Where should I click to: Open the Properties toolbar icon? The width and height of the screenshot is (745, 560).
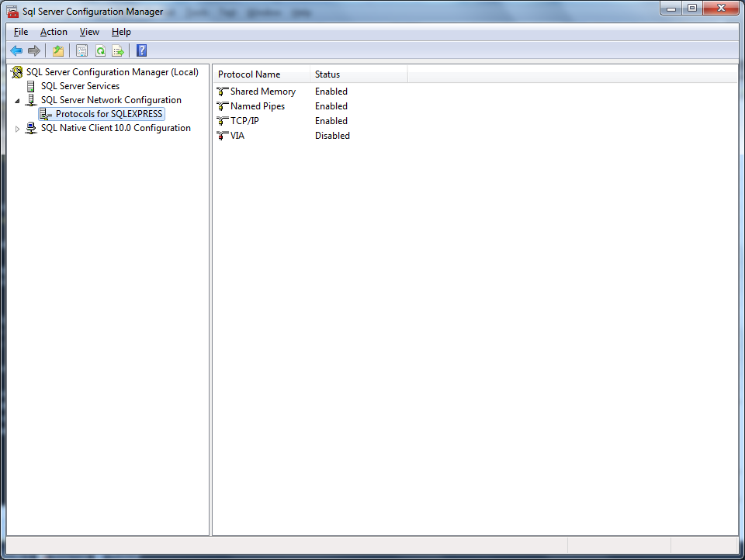81,51
